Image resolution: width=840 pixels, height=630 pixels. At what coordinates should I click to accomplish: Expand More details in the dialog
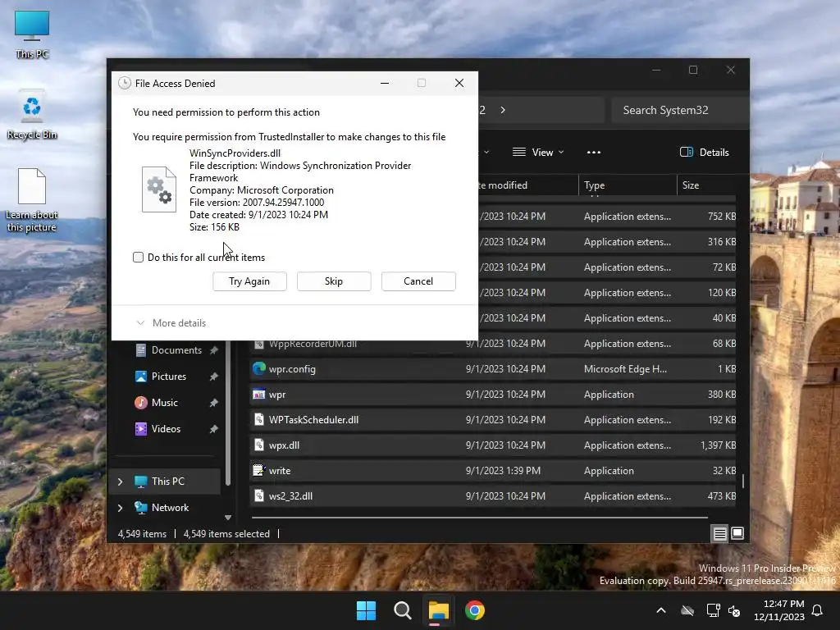(171, 323)
